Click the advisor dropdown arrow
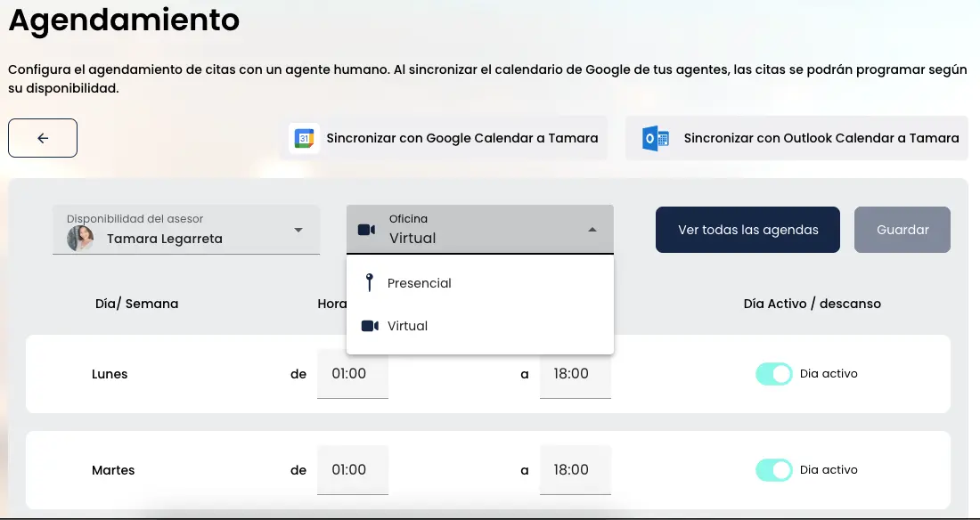This screenshot has height=520, width=980. click(x=298, y=230)
